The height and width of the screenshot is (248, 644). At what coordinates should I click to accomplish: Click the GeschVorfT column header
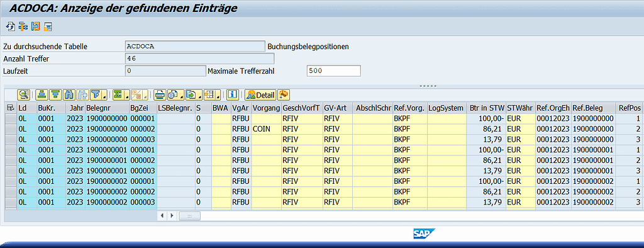[x=302, y=108]
